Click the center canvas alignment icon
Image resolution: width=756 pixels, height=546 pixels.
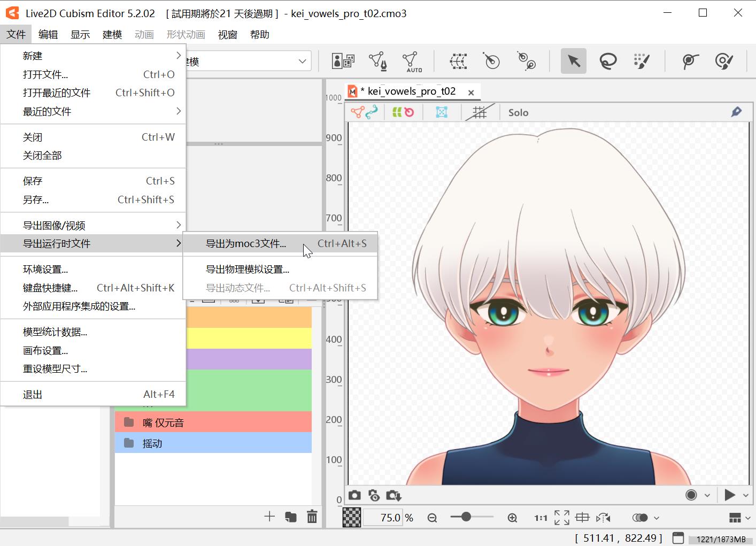point(582,517)
